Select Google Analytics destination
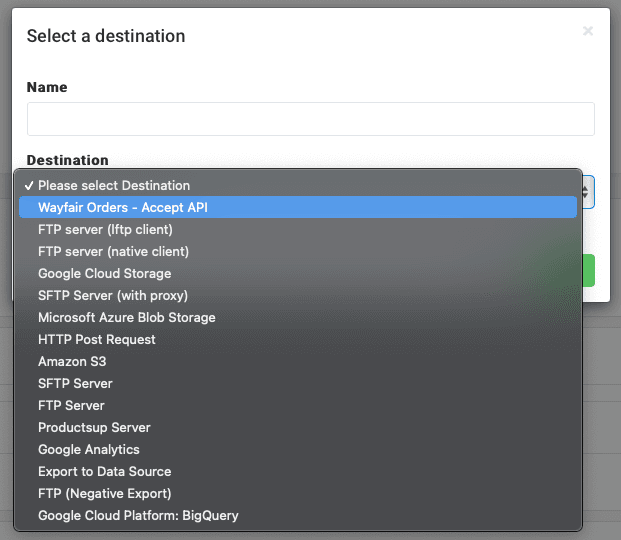This screenshot has height=540, width=621. (89, 449)
